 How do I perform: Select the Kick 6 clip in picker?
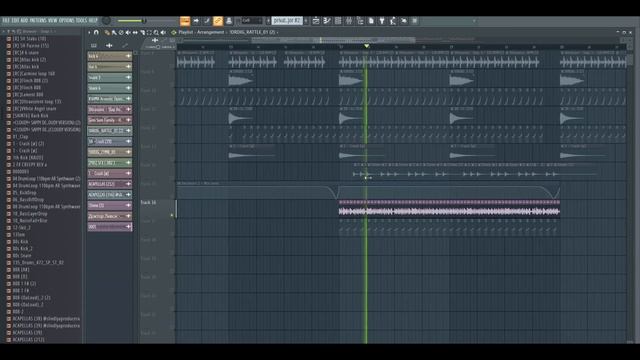(x=110, y=56)
